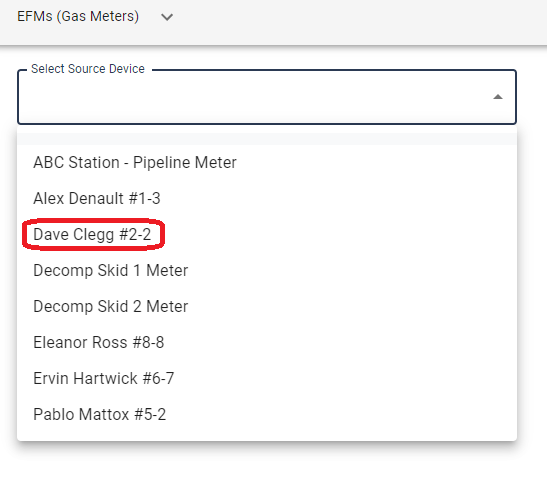Click the word Meter in Decomp Skid 2
The height and width of the screenshot is (484, 547).
click(x=167, y=306)
